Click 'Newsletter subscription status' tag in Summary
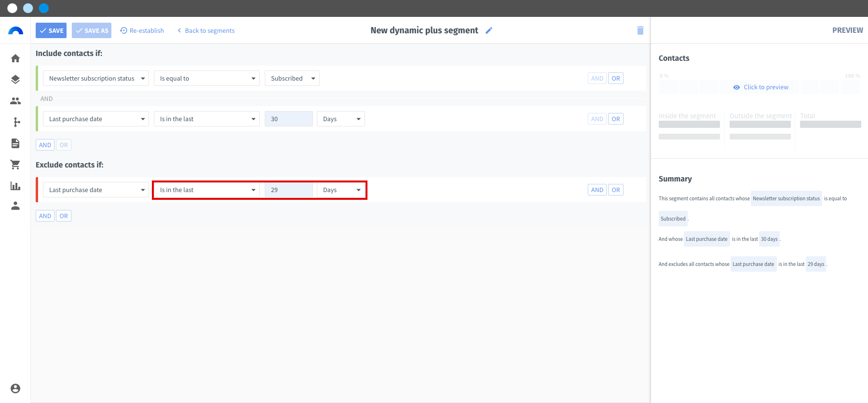868x403 pixels. coord(786,198)
